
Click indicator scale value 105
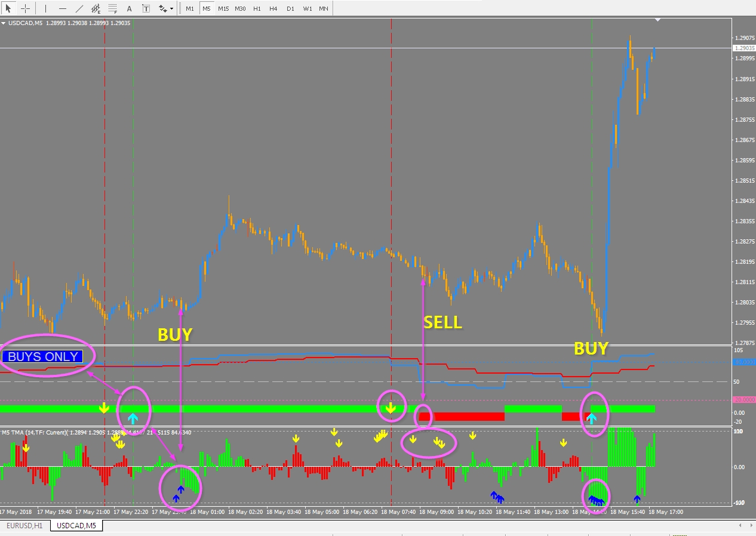(739, 350)
